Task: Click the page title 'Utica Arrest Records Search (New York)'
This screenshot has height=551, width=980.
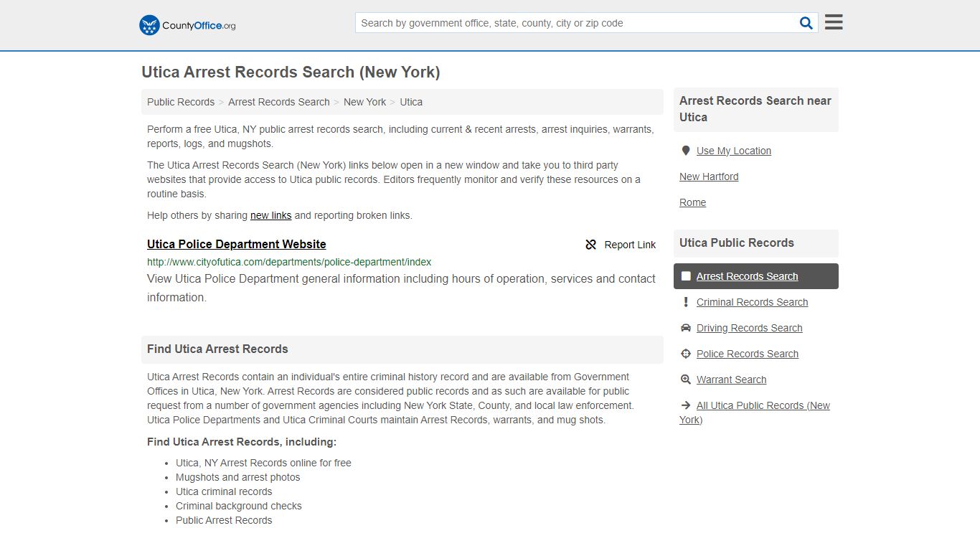Action: pyautogui.click(x=291, y=72)
